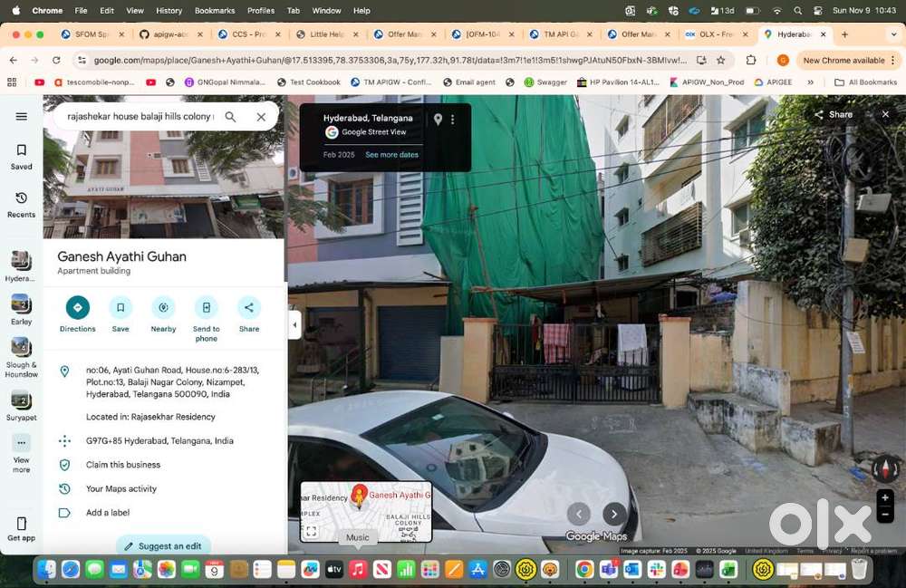Click the Directions icon button
Screen dimensions: 906x588
[78, 308]
